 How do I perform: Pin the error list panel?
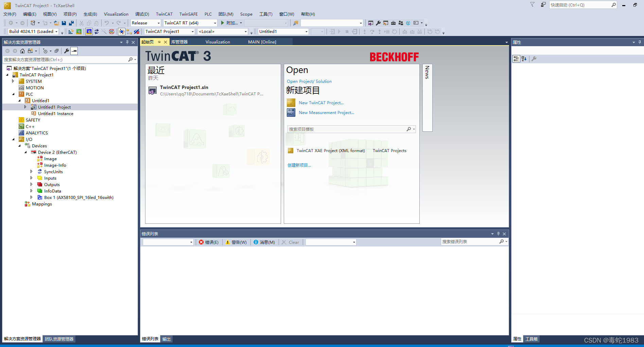pyautogui.click(x=498, y=234)
